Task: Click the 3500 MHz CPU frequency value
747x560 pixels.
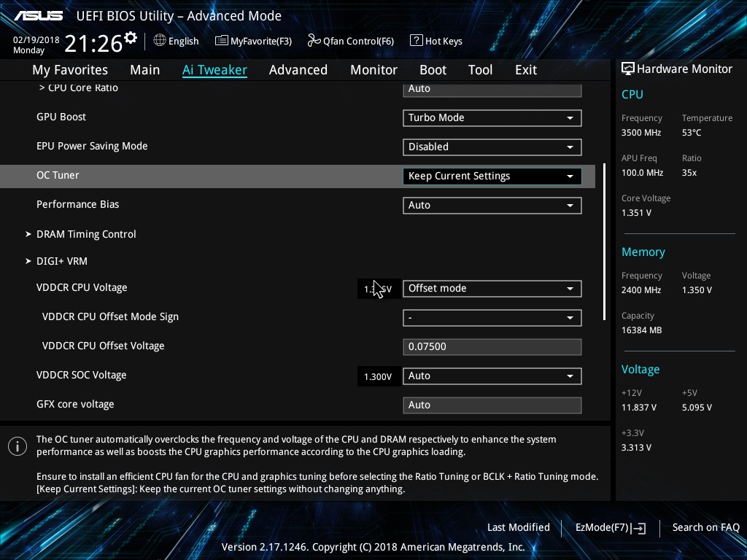Action: point(640,133)
